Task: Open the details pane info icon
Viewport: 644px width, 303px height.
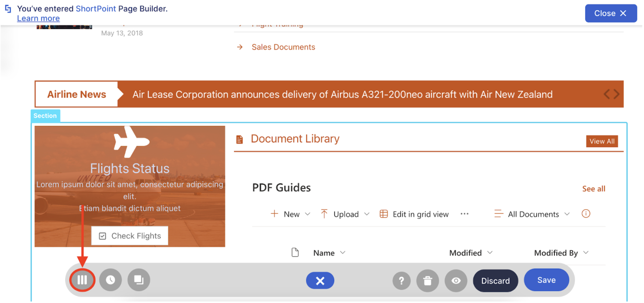Action: click(586, 214)
